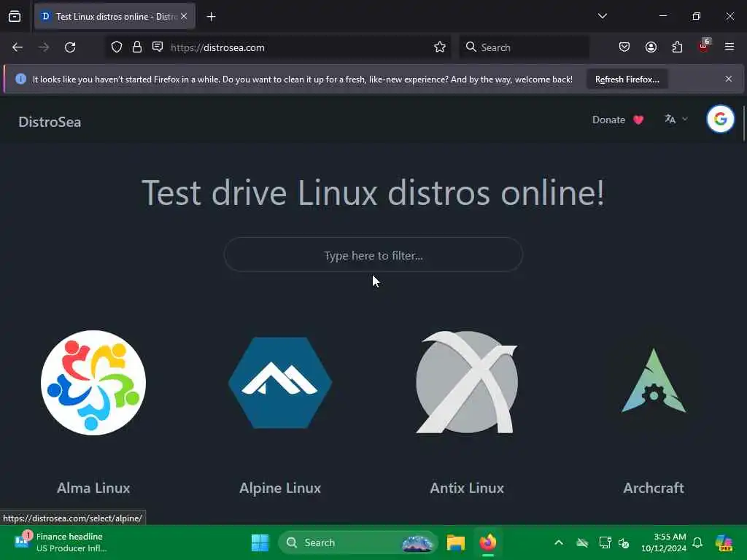The width and height of the screenshot is (747, 560).
Task: Open a new browser tab
Action: pyautogui.click(x=211, y=17)
